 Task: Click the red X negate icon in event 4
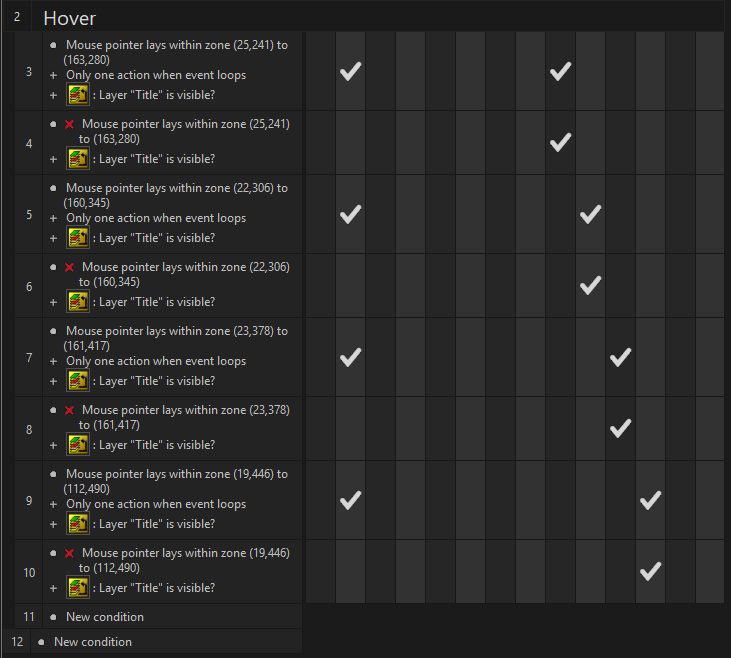69,125
